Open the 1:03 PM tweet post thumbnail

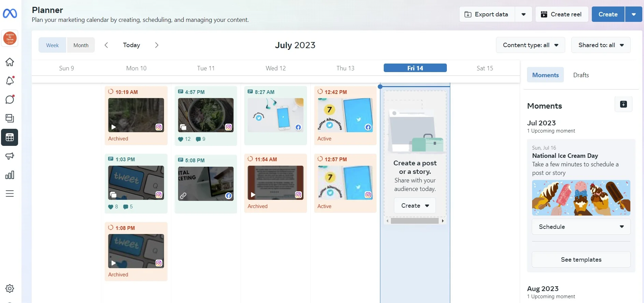(x=136, y=183)
